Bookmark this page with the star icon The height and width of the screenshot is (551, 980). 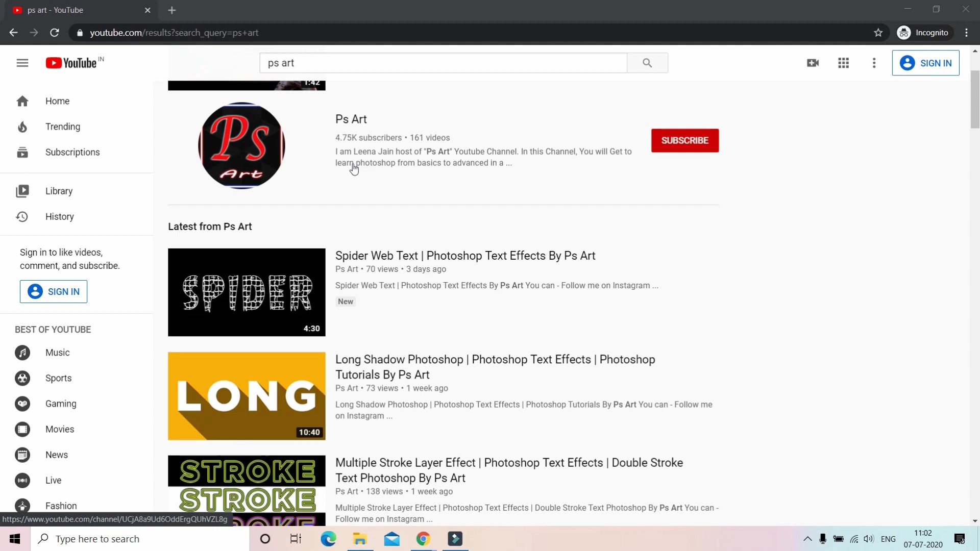click(878, 33)
